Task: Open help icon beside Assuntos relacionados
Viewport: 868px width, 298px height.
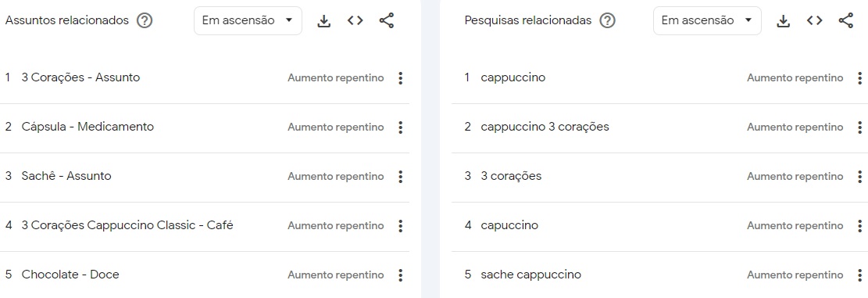Action: pyautogui.click(x=145, y=21)
